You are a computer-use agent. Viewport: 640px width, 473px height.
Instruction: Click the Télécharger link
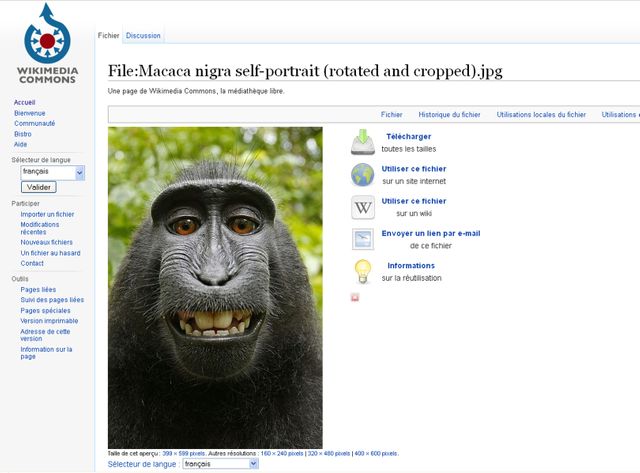click(x=409, y=137)
